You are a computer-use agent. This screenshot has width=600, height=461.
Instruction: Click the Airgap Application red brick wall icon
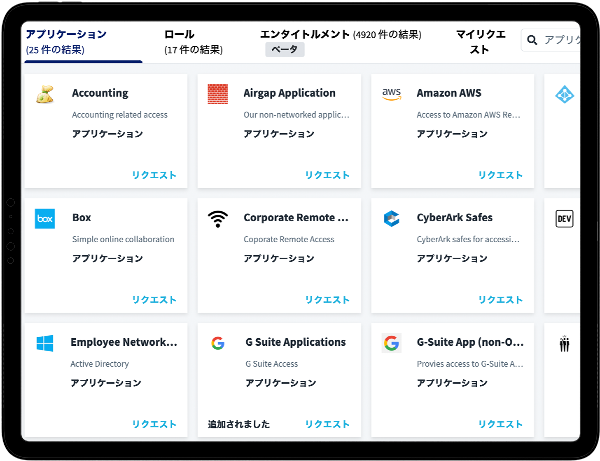[218, 94]
